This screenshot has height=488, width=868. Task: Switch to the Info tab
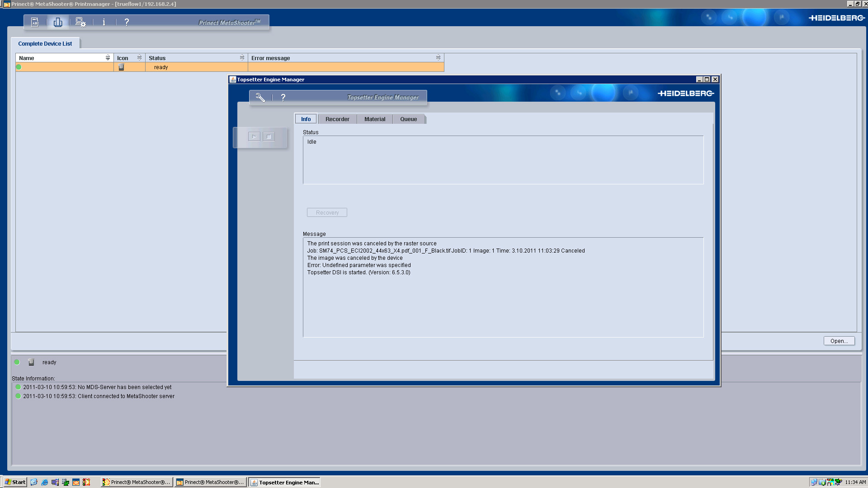(306, 119)
